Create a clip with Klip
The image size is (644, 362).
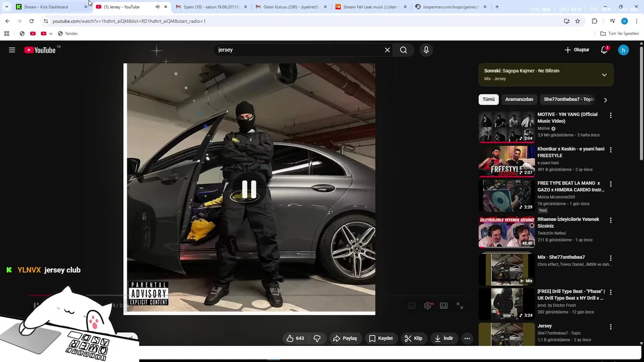414,338
